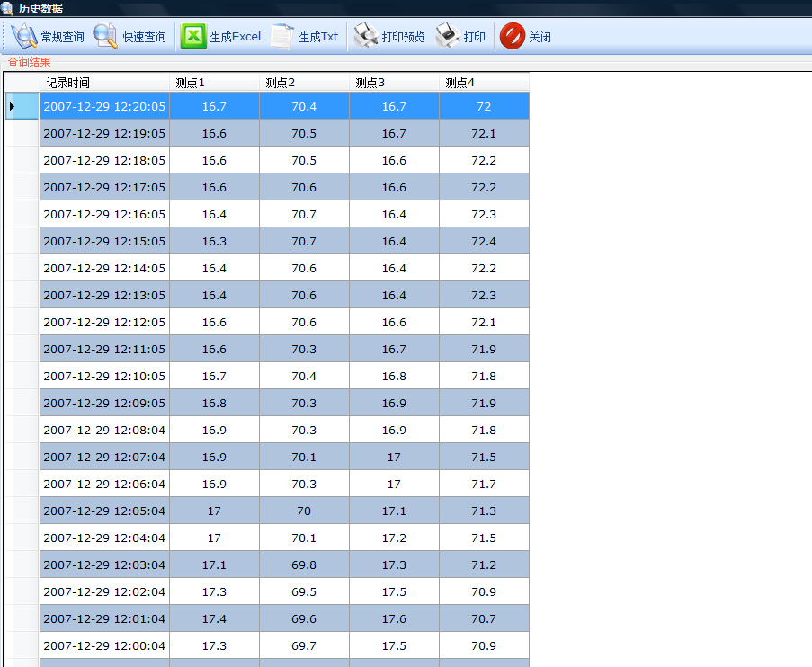Click the 测点1 column header

(x=214, y=83)
